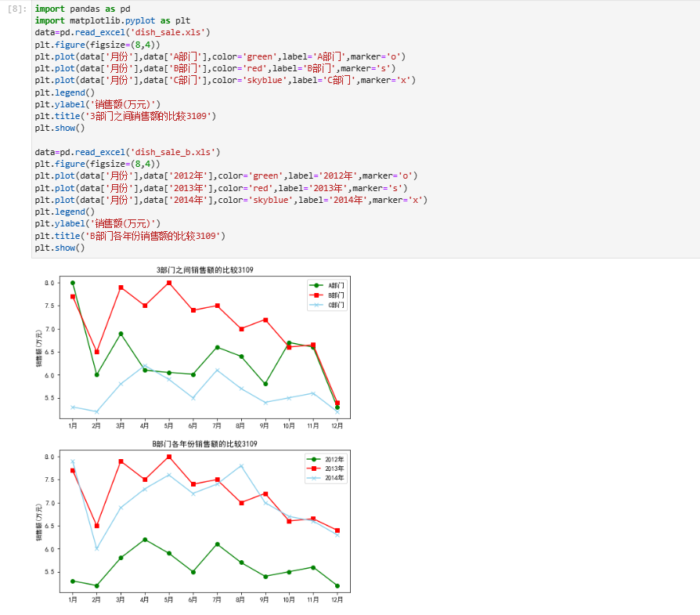The height and width of the screenshot is (615, 700).
Task: Click the 9月 x-axis label on second chart
Action: (x=265, y=600)
